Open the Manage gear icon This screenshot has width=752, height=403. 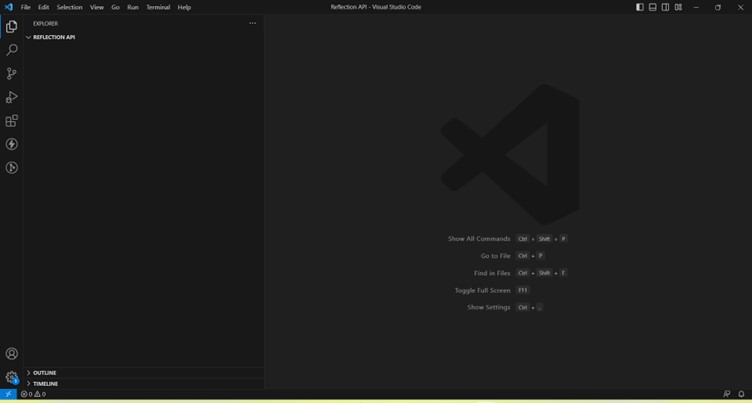(x=12, y=377)
